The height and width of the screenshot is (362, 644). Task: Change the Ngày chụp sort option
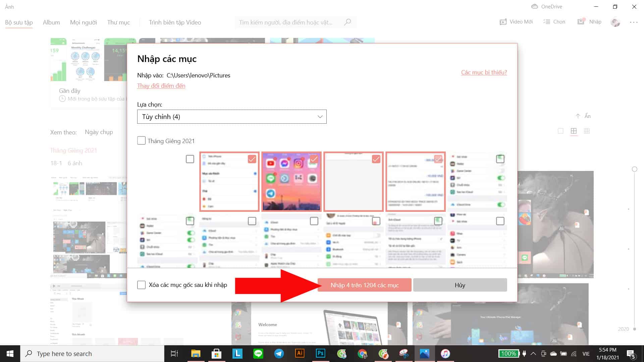pos(99,132)
